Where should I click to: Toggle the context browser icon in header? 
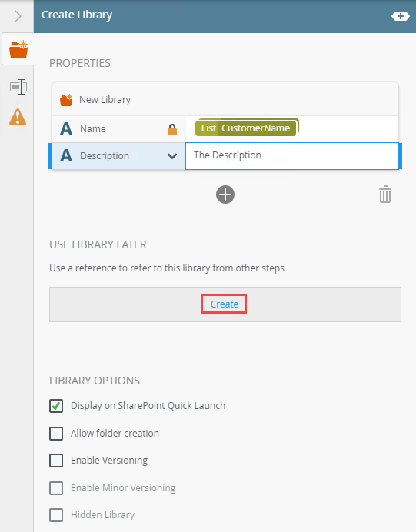point(400,16)
